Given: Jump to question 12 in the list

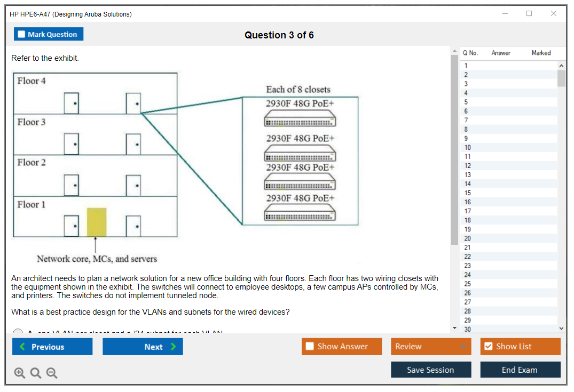Looking at the screenshot, I should click(x=468, y=165).
